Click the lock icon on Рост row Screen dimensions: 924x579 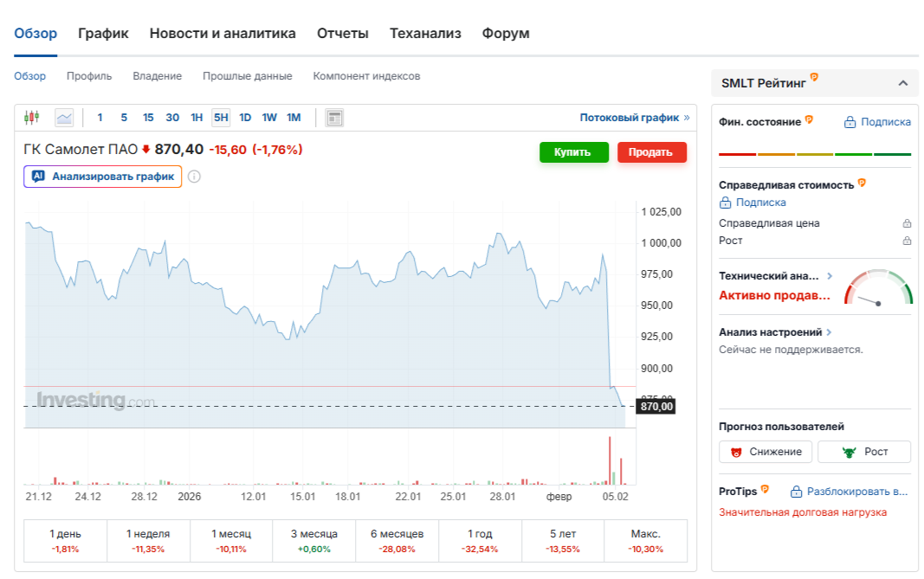pyautogui.click(x=907, y=241)
